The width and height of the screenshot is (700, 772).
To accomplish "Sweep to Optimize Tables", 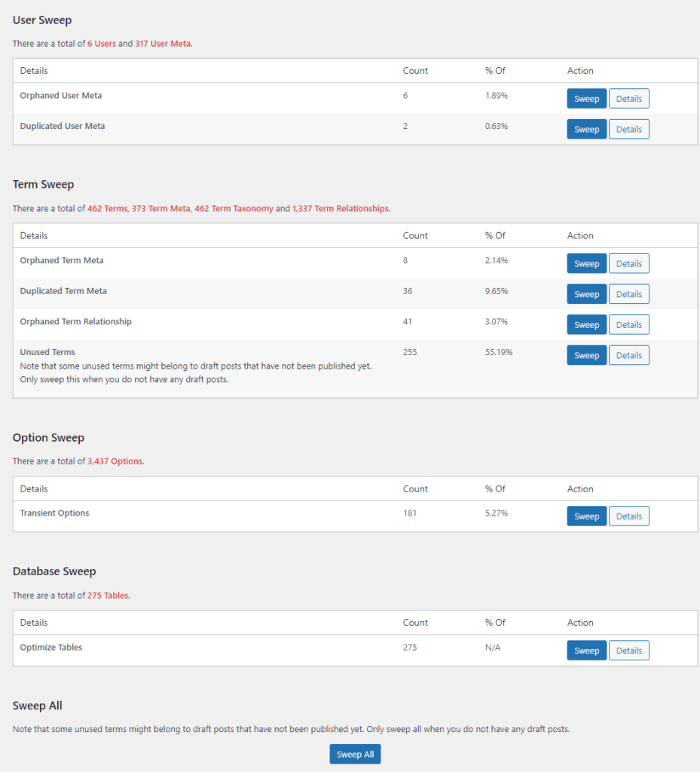I will (x=586, y=650).
